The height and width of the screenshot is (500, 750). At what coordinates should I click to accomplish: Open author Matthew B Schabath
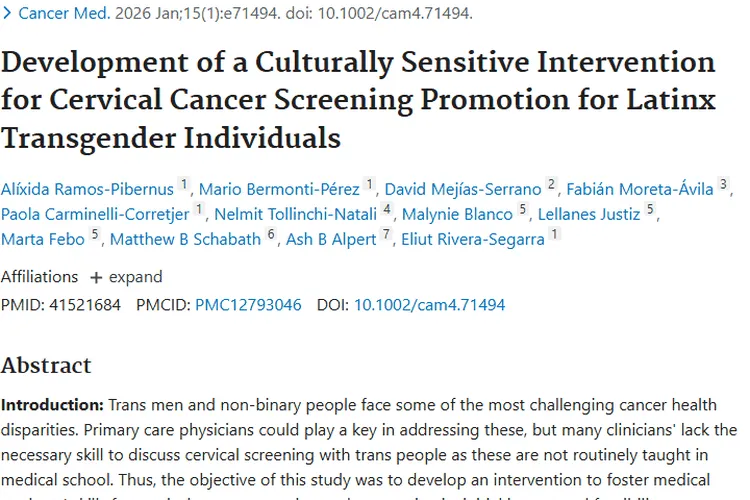click(185, 239)
